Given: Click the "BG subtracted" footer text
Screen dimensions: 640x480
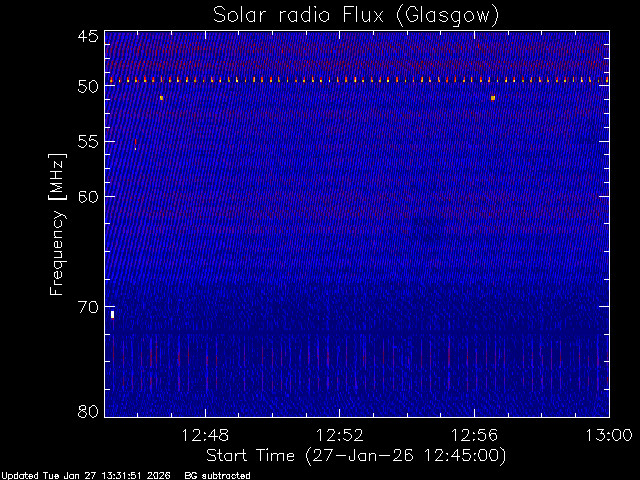Looking at the screenshot, I should (x=218, y=476).
